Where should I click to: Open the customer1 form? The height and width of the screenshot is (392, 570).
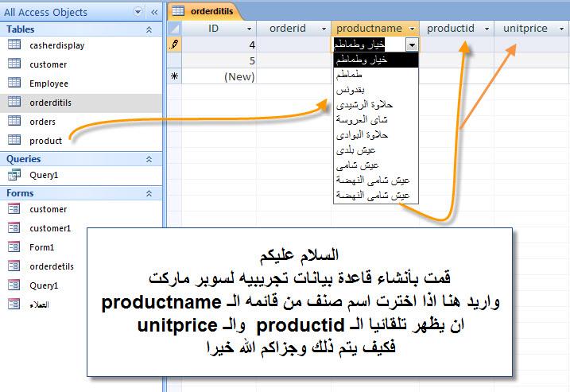tap(50, 228)
